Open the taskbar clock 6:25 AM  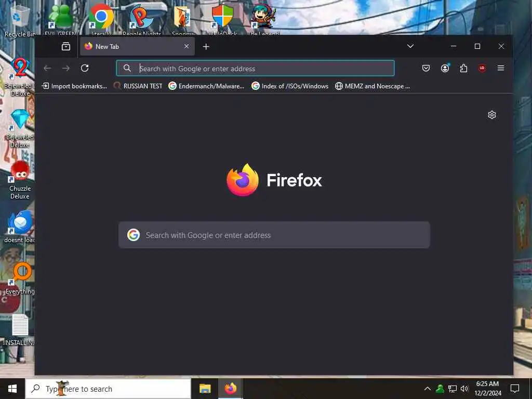pos(487,389)
